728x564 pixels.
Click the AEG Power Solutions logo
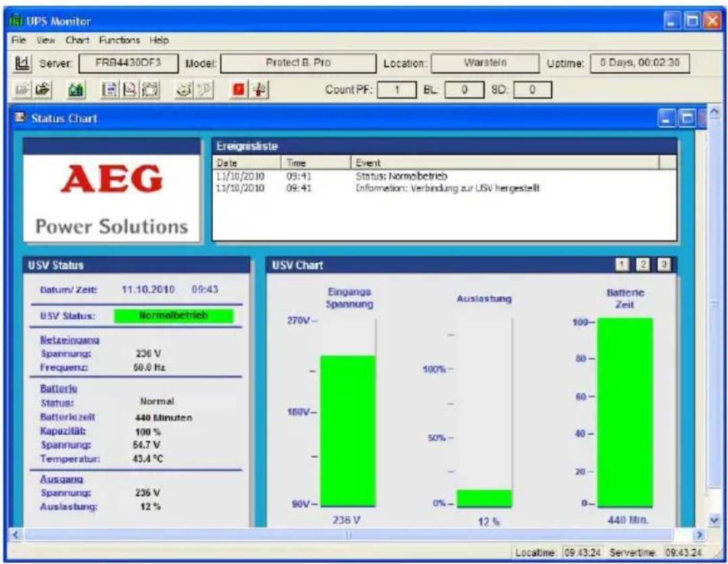click(x=112, y=198)
